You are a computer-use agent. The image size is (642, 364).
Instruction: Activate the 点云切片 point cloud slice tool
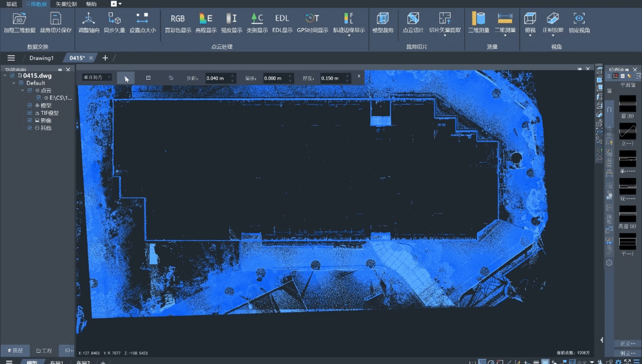click(413, 19)
